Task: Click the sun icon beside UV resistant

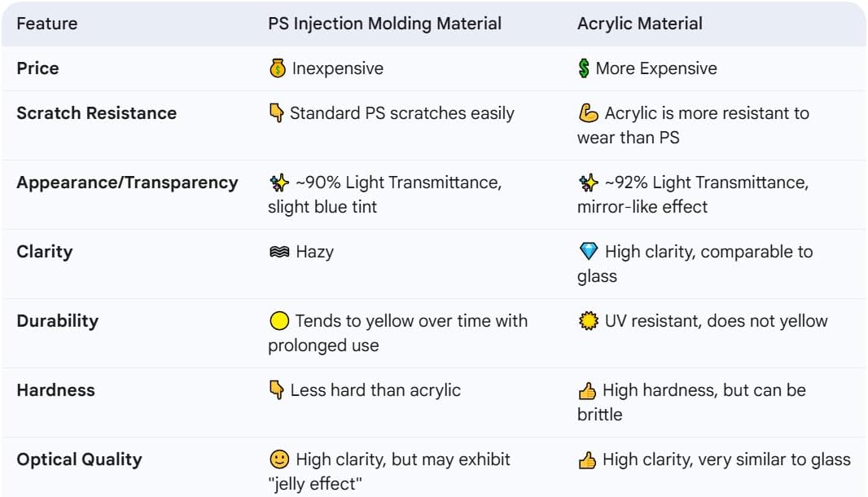Action: pyautogui.click(x=588, y=321)
